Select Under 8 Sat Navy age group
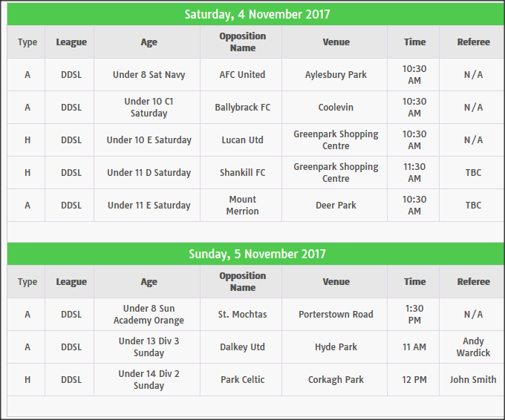This screenshot has width=505, height=420. [x=149, y=75]
